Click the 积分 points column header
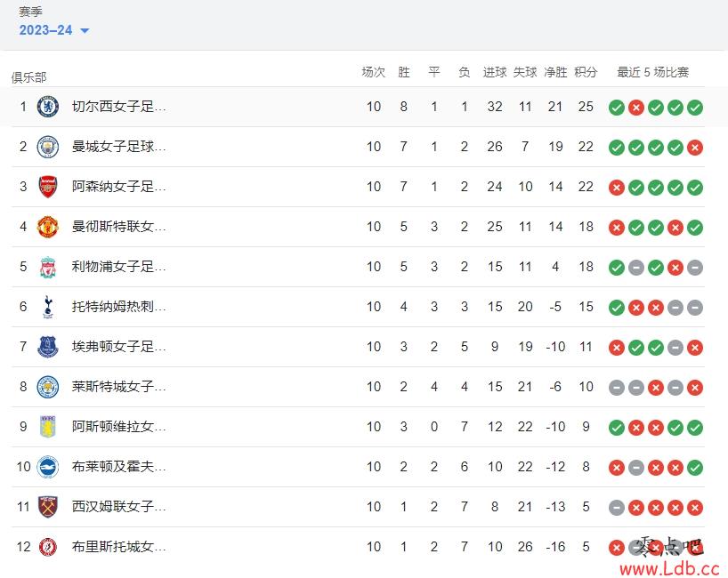Viewport: 728px width, 578px height. pos(586,72)
